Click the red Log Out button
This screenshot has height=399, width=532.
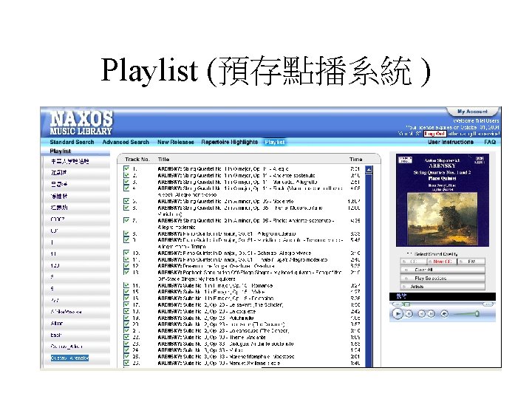pyautogui.click(x=434, y=134)
